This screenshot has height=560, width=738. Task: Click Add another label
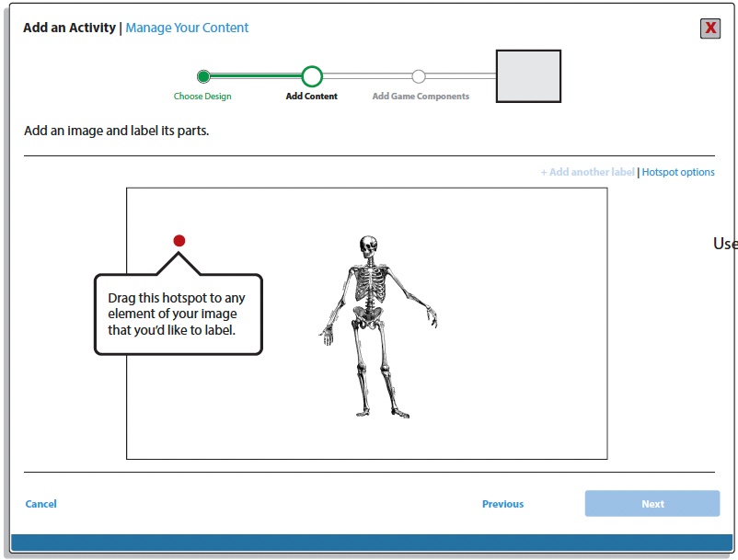point(587,172)
